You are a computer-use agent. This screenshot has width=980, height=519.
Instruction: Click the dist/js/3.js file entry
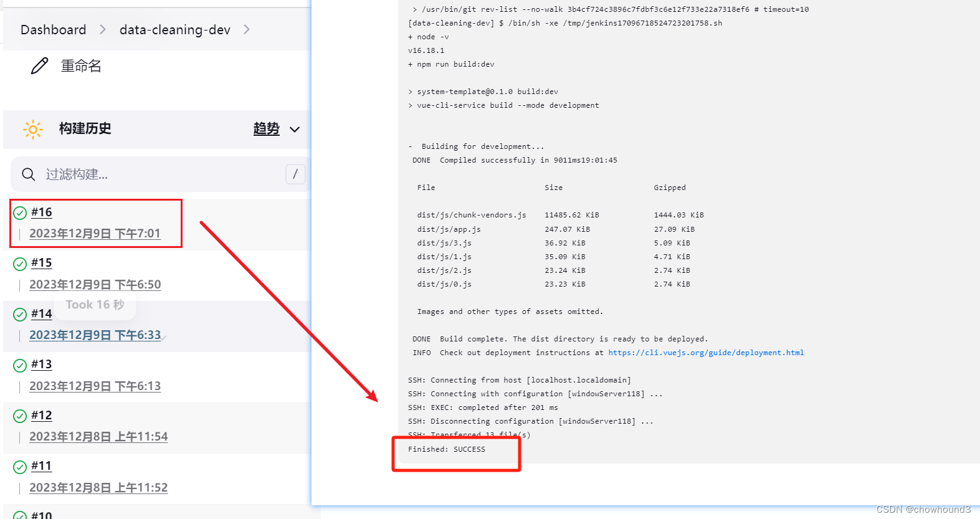(444, 243)
